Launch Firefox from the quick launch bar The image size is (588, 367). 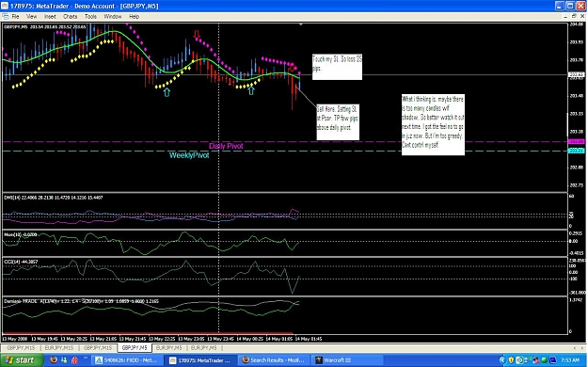[x=54, y=360]
